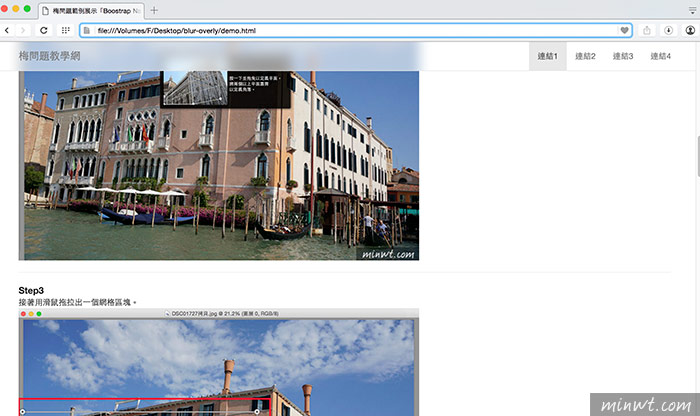The height and width of the screenshot is (416, 700).
Task: Click the 梅問題教學網 brand link
Action: click(x=49, y=56)
